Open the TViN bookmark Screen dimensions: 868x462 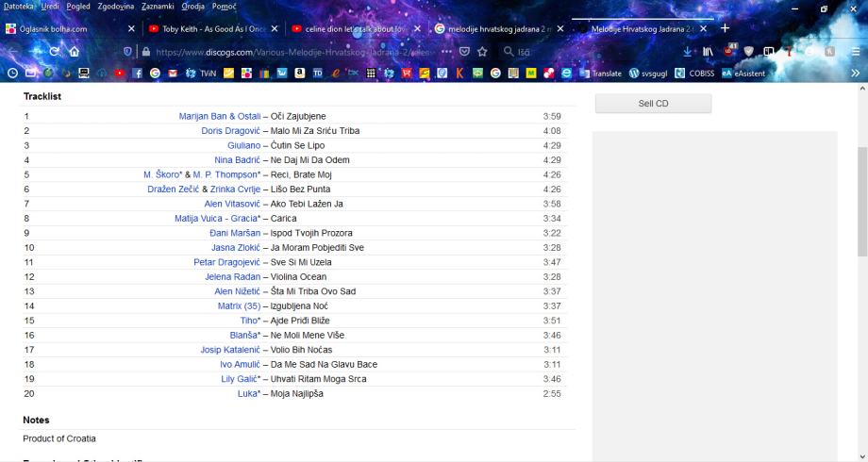(202, 73)
